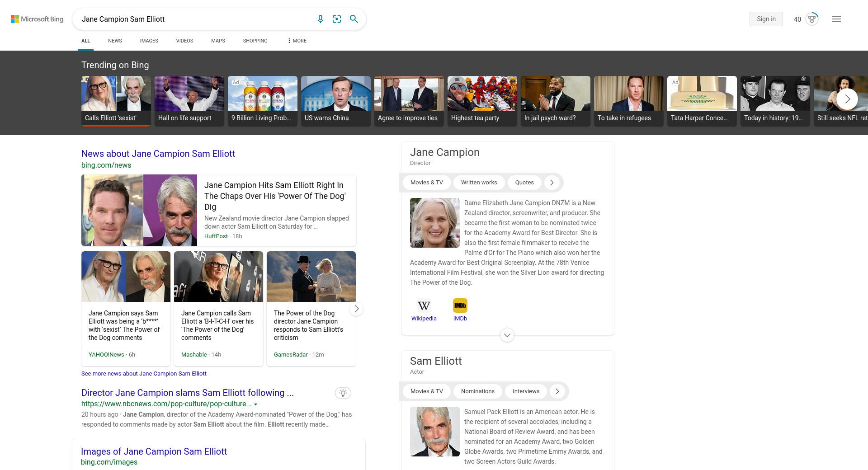The image size is (868, 470).
Task: Expand the NBC News URL dropdown arrow
Action: click(256, 404)
